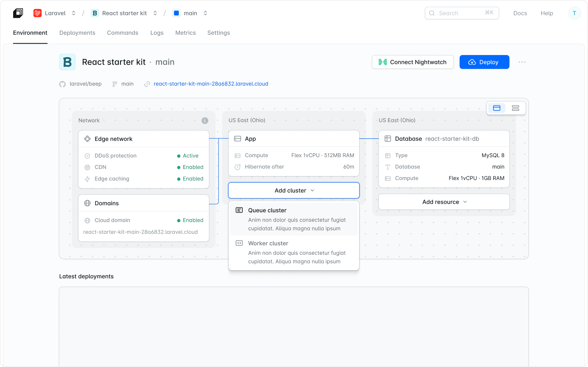Open the ellipsis options menu near Deploy
588x367 pixels.
tap(522, 62)
